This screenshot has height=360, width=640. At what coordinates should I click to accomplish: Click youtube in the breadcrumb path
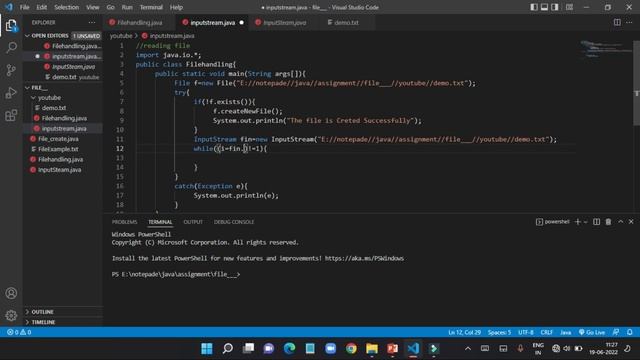click(x=120, y=36)
